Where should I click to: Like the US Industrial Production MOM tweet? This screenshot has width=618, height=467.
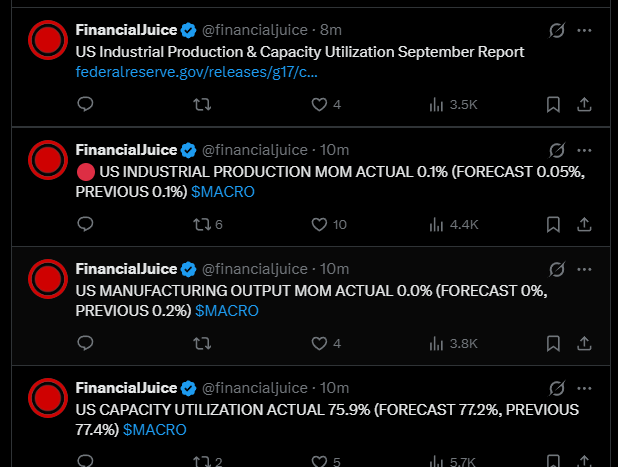coord(319,224)
